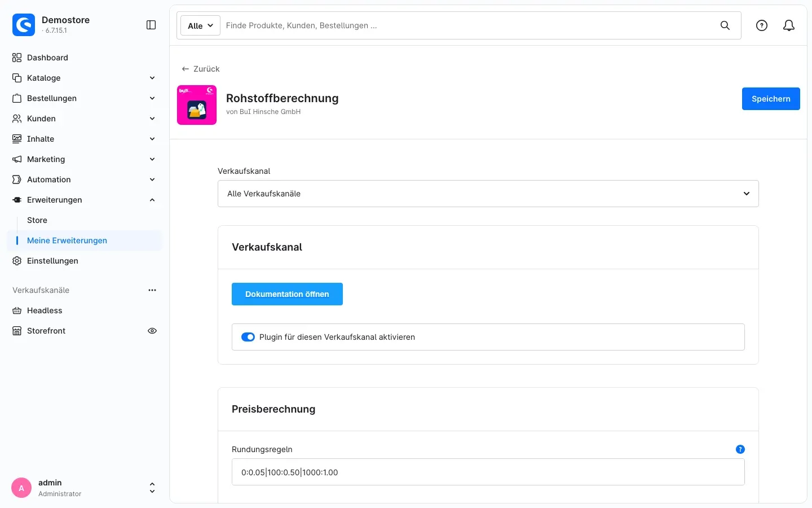Collapse the Erweiterungen menu chevron
Viewport: 812px width, 508px height.
coord(152,200)
